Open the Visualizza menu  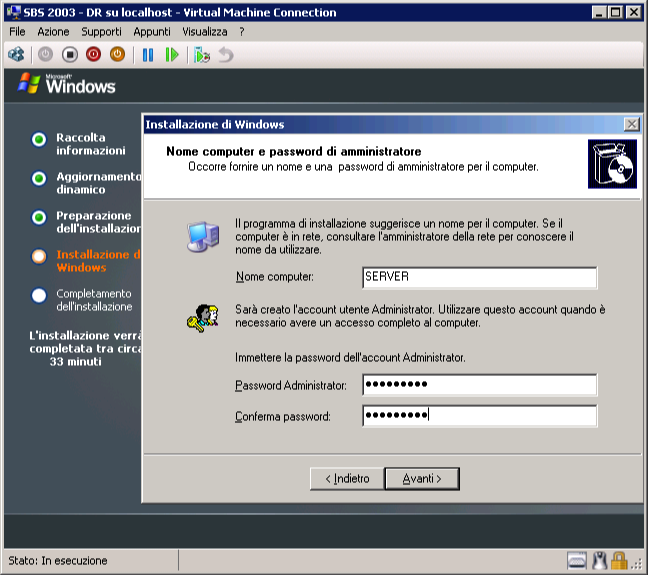[205, 32]
